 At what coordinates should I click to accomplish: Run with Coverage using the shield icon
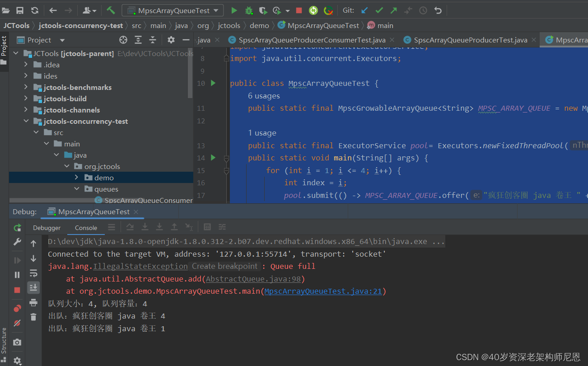coord(263,10)
